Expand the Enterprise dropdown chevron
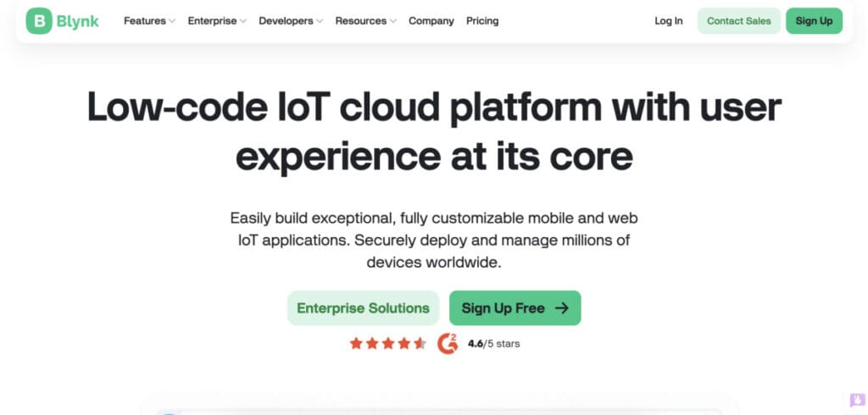868x415 pixels. point(242,21)
